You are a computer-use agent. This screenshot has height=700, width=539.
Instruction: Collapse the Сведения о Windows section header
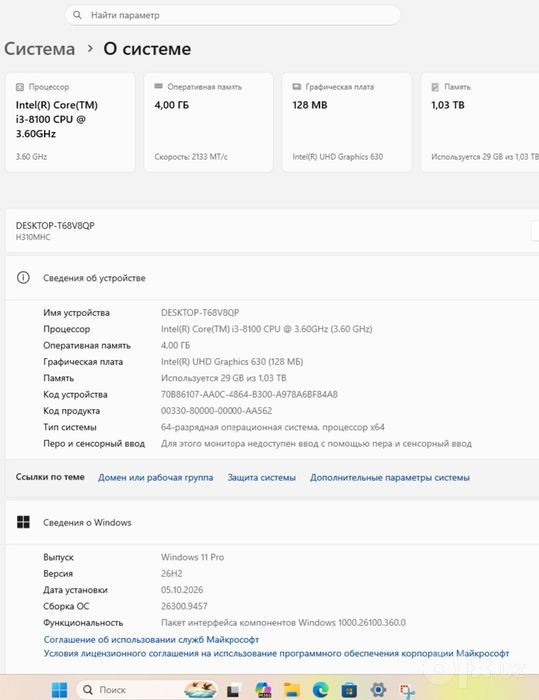[x=272, y=522]
